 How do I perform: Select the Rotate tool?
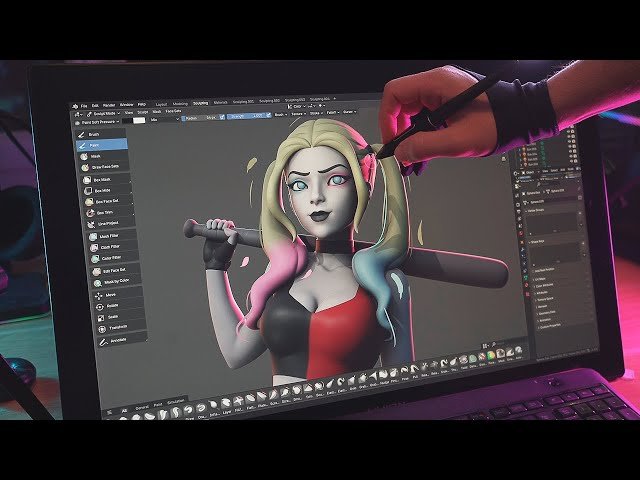pyautogui.click(x=119, y=305)
